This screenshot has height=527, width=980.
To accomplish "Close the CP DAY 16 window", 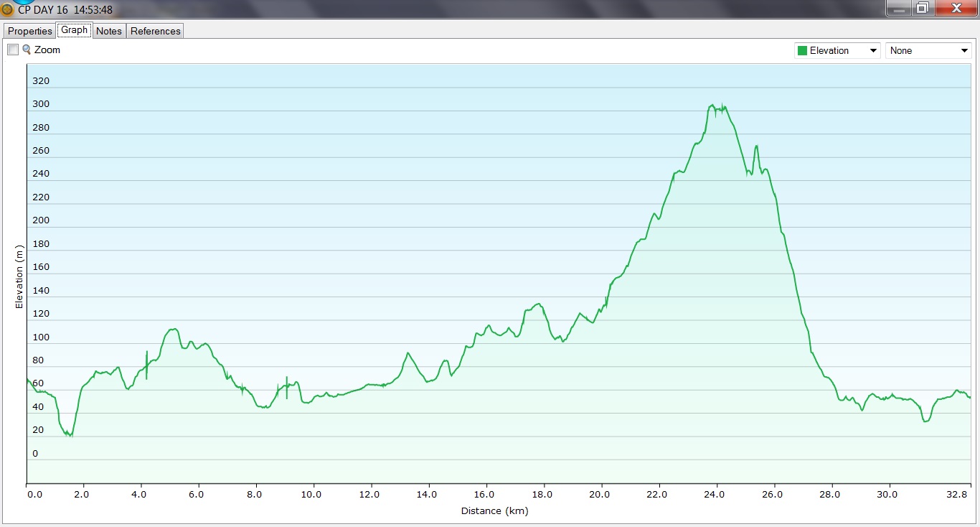I will pyautogui.click(x=955, y=8).
